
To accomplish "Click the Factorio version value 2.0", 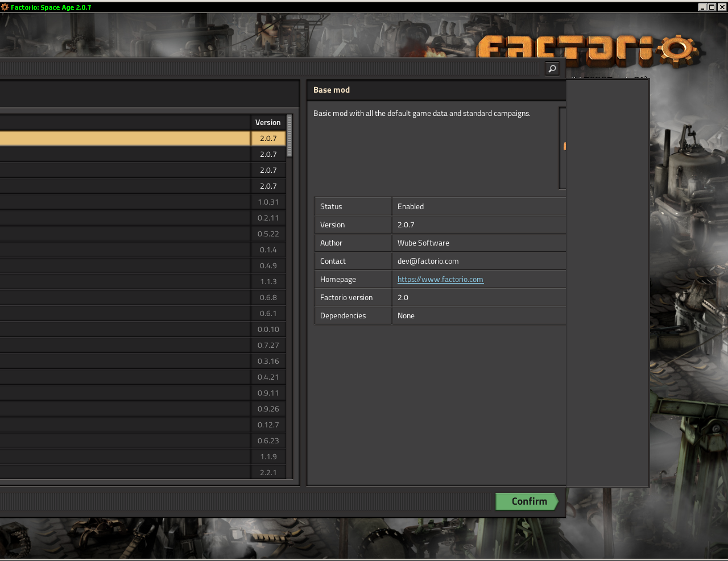I will click(x=403, y=297).
